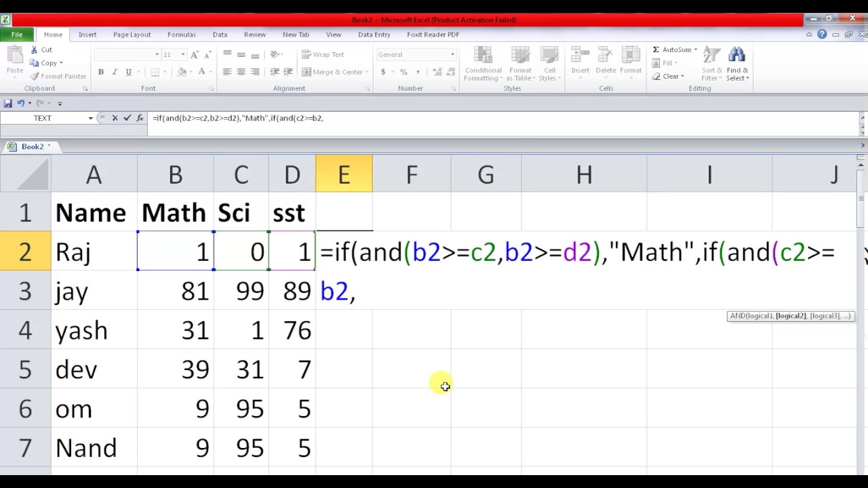The height and width of the screenshot is (488, 868).
Task: Select the Format Painter brush
Action: [x=34, y=77]
